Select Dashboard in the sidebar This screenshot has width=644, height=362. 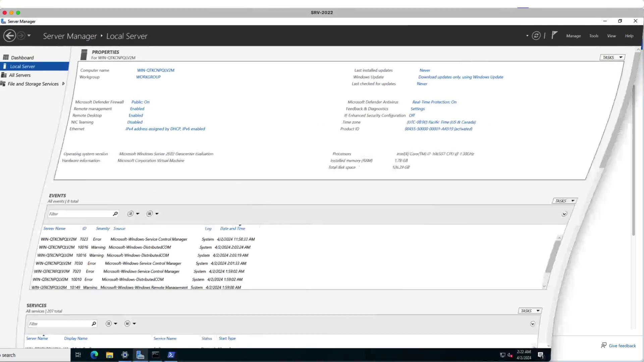point(22,58)
